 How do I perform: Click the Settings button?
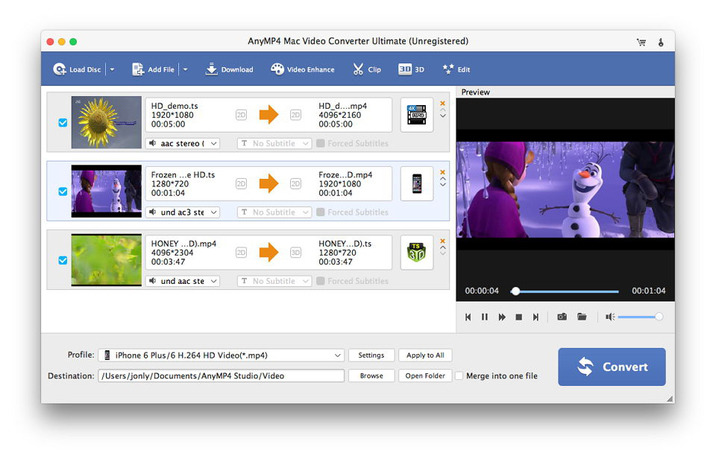(x=371, y=355)
